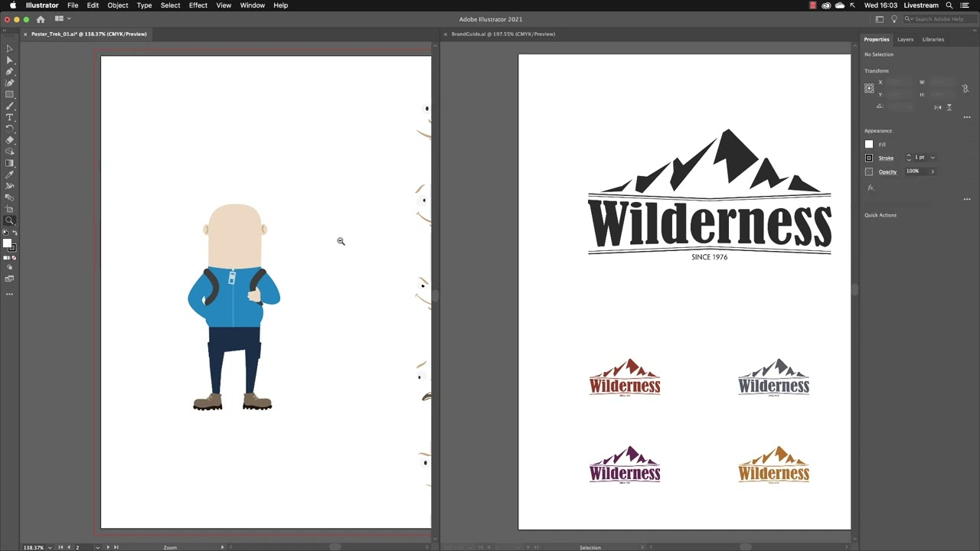980x551 pixels.
Task: Flip horizontally in Transform section
Action: coord(938,107)
